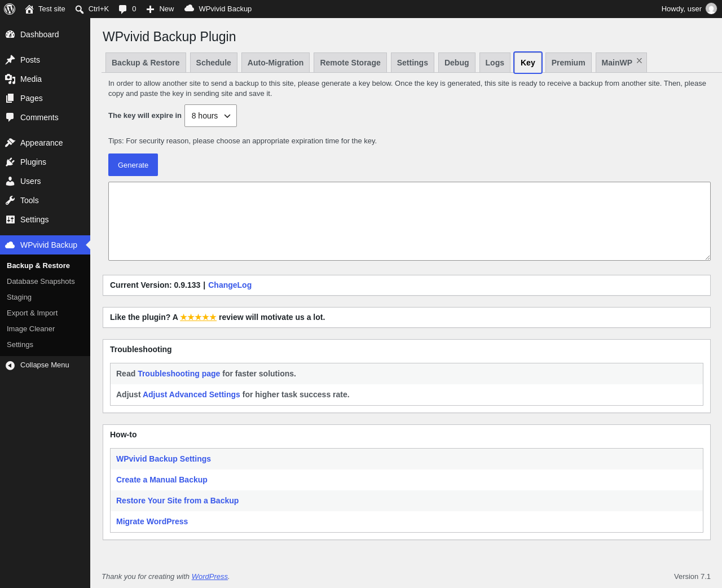
Task: View comments bubble icon in admin bar
Action: point(123,9)
